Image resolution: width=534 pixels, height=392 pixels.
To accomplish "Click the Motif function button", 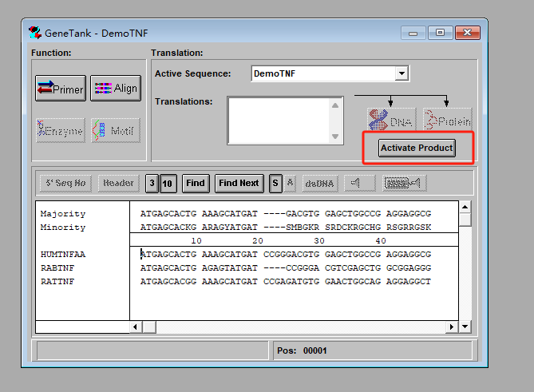I will coord(116,130).
